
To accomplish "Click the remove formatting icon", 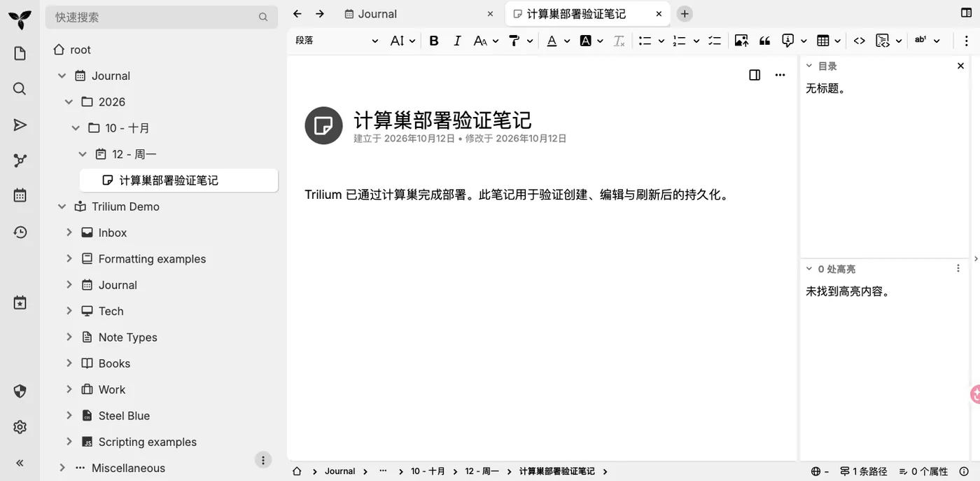I will coord(619,41).
